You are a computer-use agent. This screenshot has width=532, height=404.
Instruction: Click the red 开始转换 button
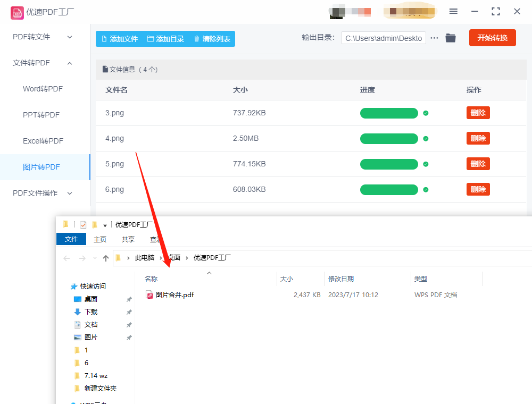pyautogui.click(x=492, y=38)
